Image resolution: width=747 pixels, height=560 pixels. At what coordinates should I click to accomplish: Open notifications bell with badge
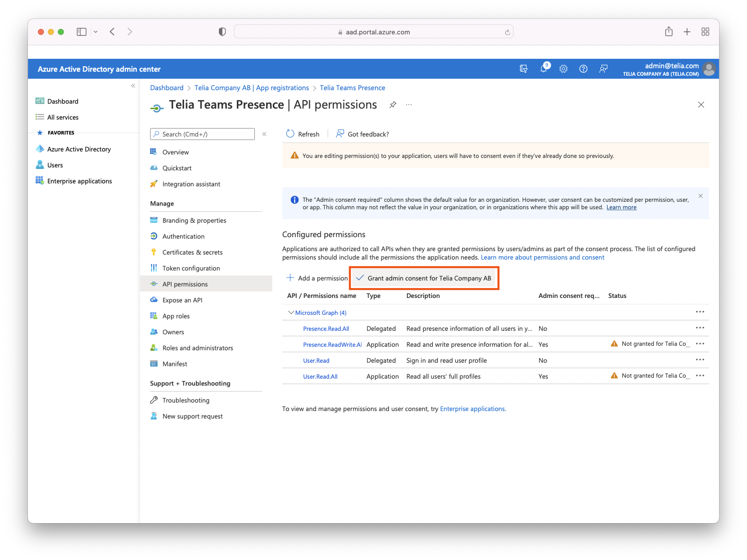click(x=544, y=68)
